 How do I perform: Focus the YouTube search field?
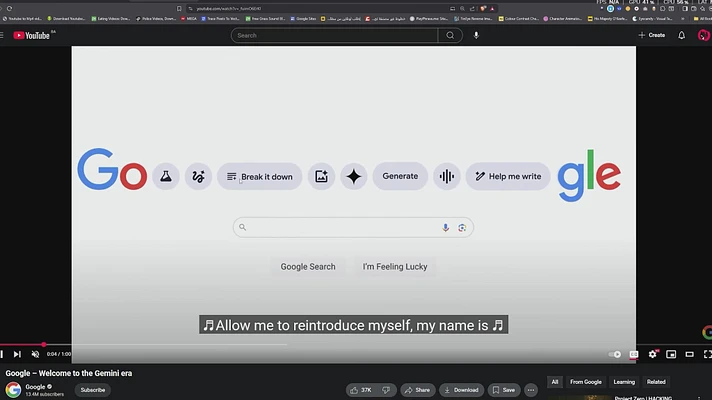[x=335, y=35]
